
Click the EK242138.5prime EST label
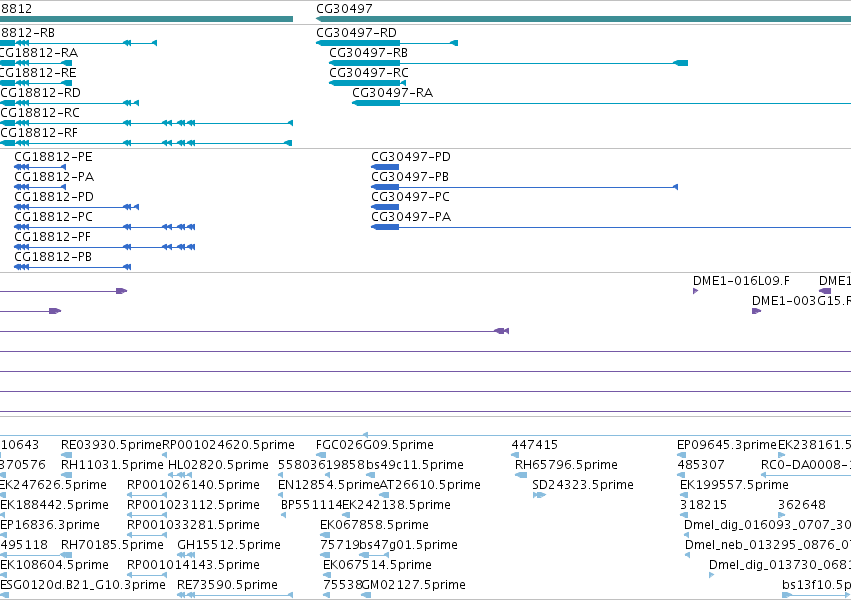click(x=396, y=505)
